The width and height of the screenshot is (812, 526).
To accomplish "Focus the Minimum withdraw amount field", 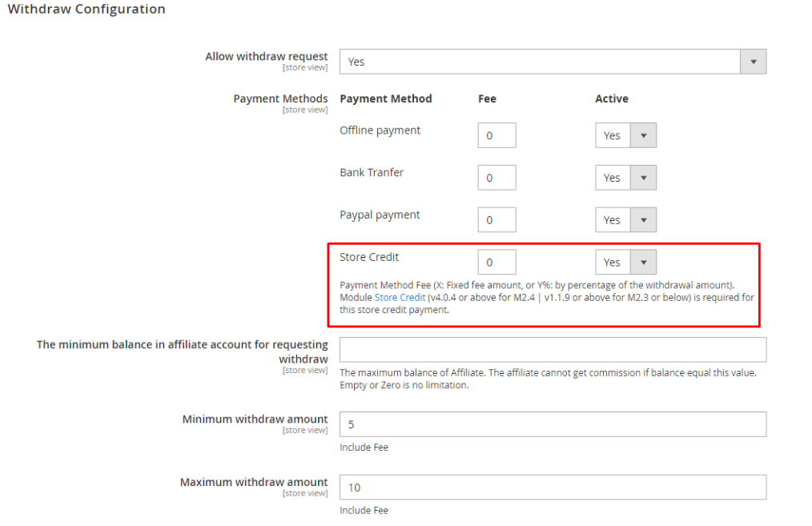I will point(553,424).
